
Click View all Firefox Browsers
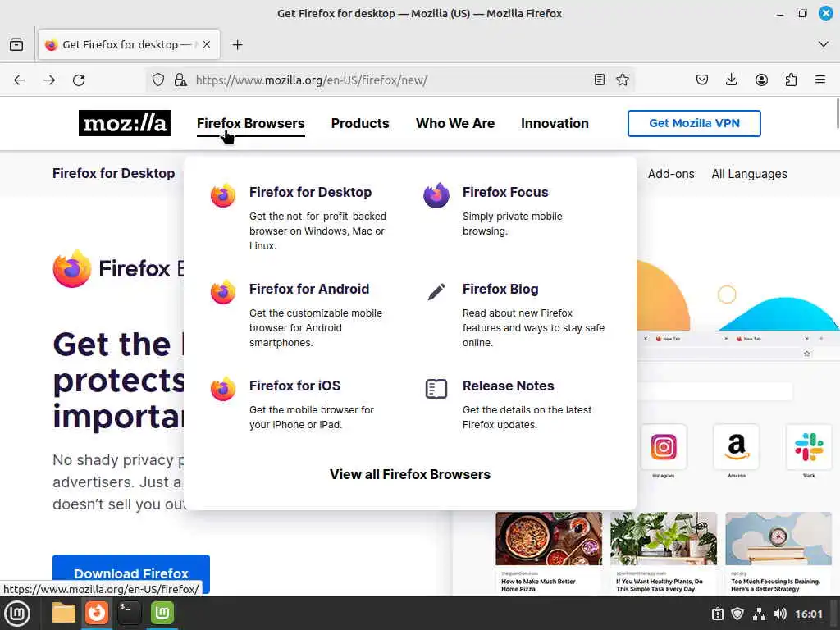tap(410, 475)
